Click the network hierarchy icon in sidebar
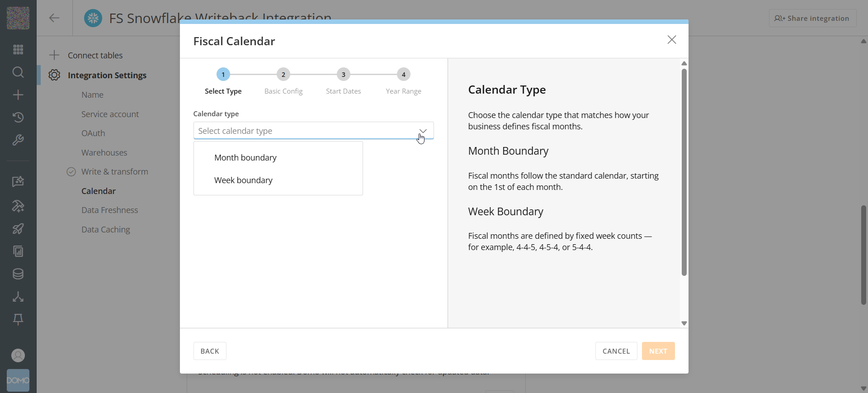 coord(18,297)
